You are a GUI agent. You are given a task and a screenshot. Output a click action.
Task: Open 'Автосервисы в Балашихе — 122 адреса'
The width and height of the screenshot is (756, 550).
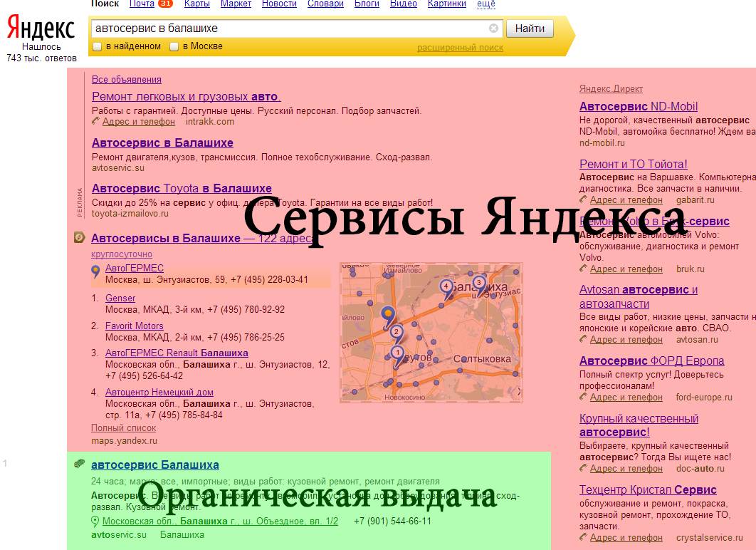point(202,238)
